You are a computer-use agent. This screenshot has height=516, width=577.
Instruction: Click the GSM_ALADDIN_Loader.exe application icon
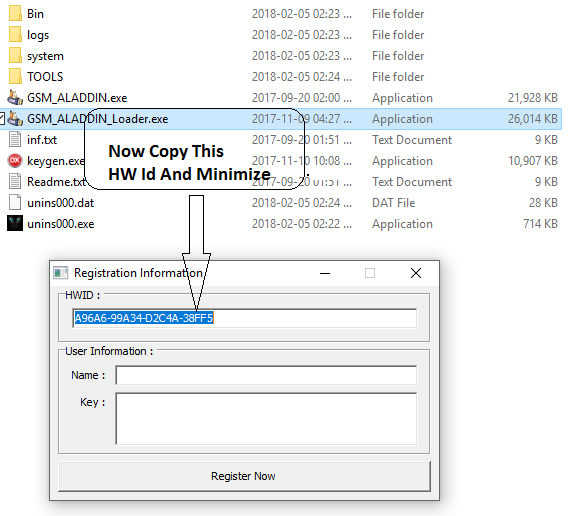15,119
